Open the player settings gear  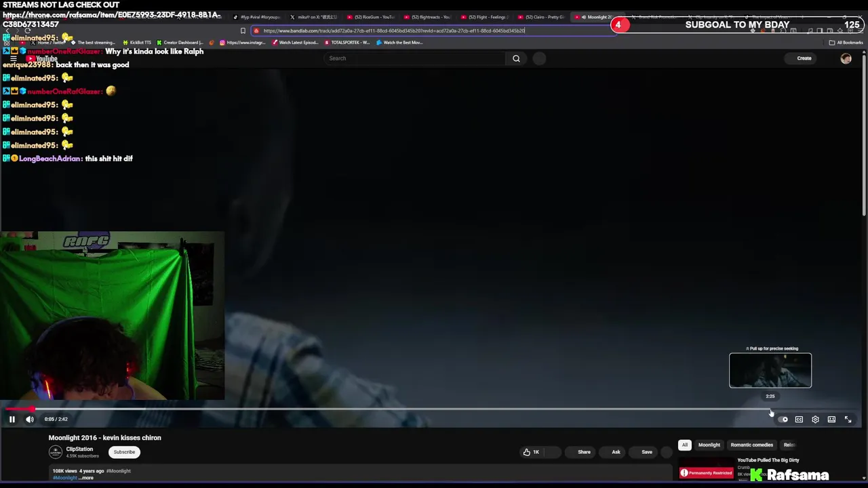point(815,420)
